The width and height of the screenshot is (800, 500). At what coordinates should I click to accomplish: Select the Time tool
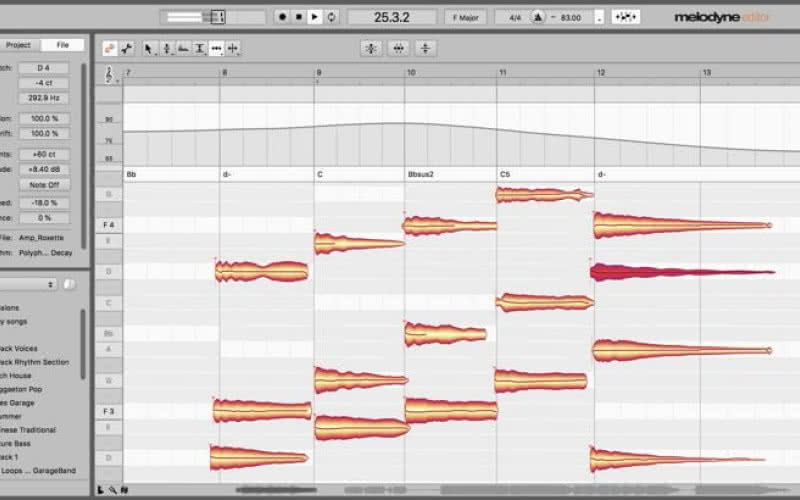click(x=216, y=48)
